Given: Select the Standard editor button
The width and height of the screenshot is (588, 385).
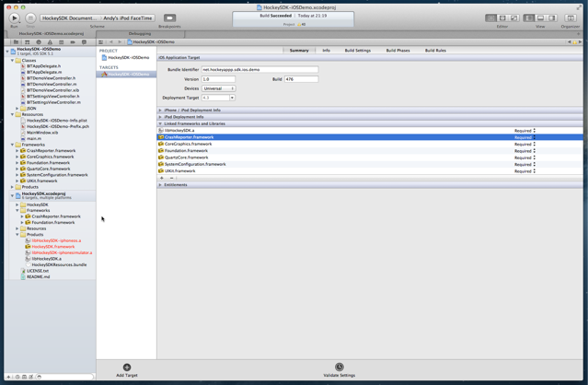Looking at the screenshot, I should click(490, 18).
